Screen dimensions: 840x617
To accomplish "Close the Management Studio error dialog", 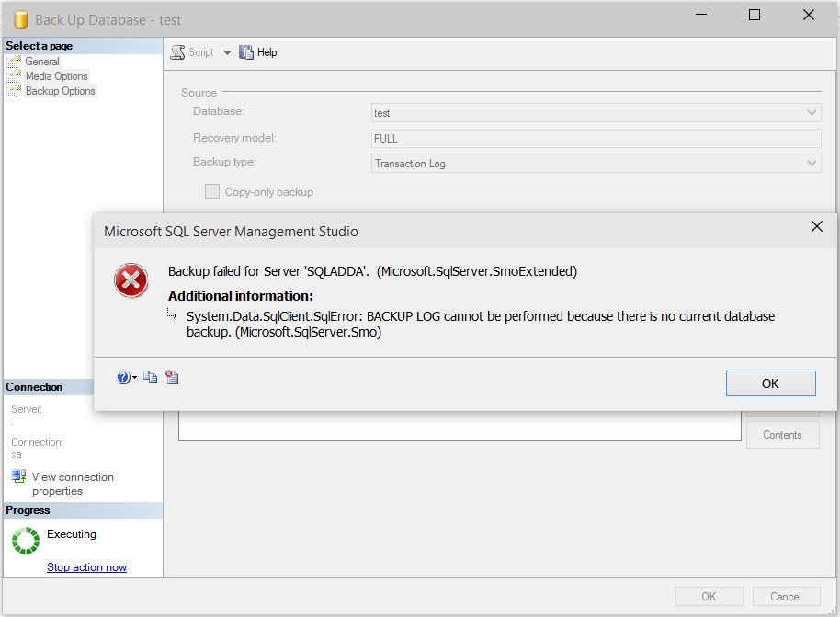I will [x=816, y=227].
